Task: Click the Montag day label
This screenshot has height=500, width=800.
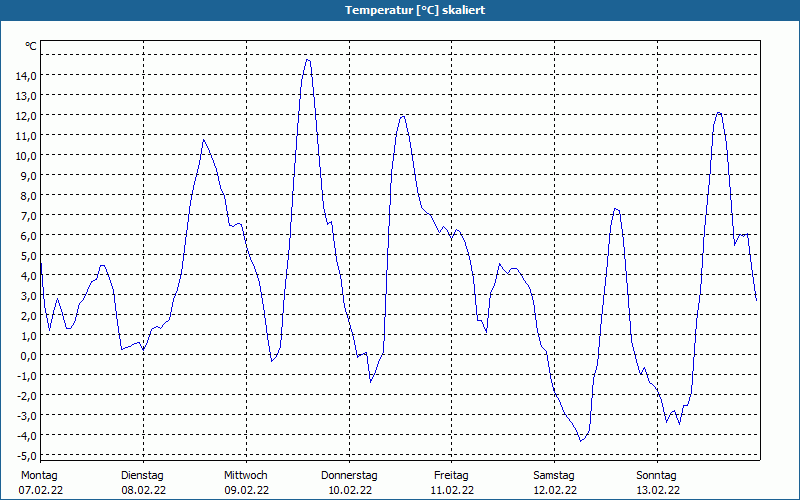Action: [39, 476]
